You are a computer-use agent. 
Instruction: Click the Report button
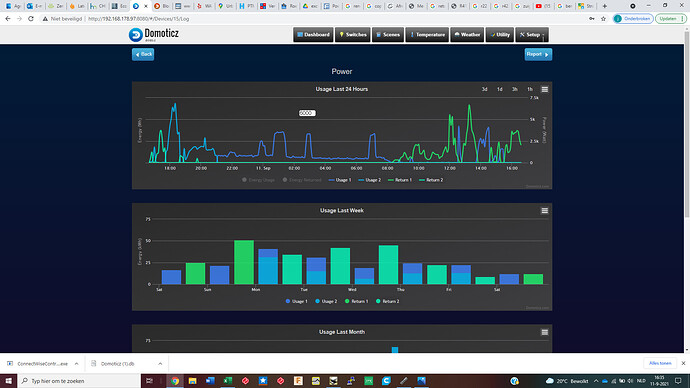(x=538, y=55)
